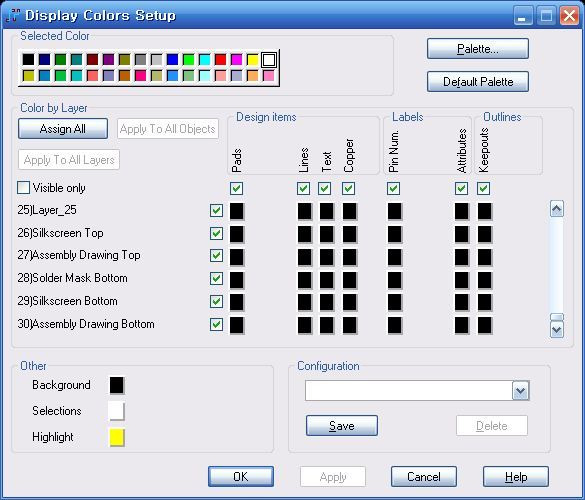Toggle the Lines column checkbox
Image resolution: width=585 pixels, height=500 pixels.
(304, 188)
